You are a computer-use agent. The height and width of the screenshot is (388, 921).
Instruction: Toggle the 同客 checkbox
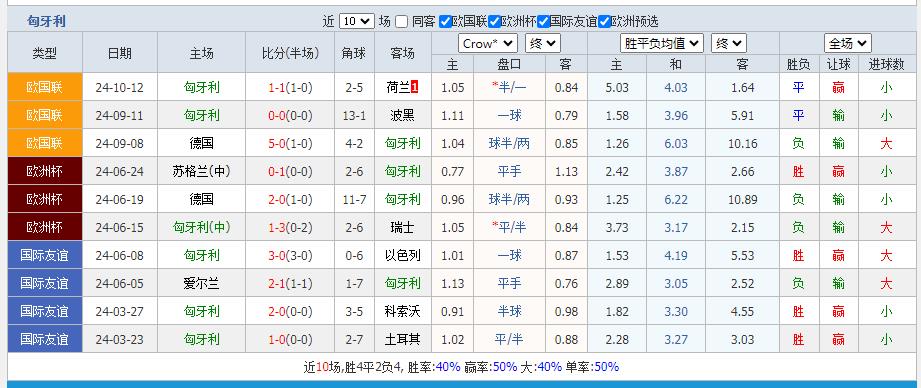point(402,22)
